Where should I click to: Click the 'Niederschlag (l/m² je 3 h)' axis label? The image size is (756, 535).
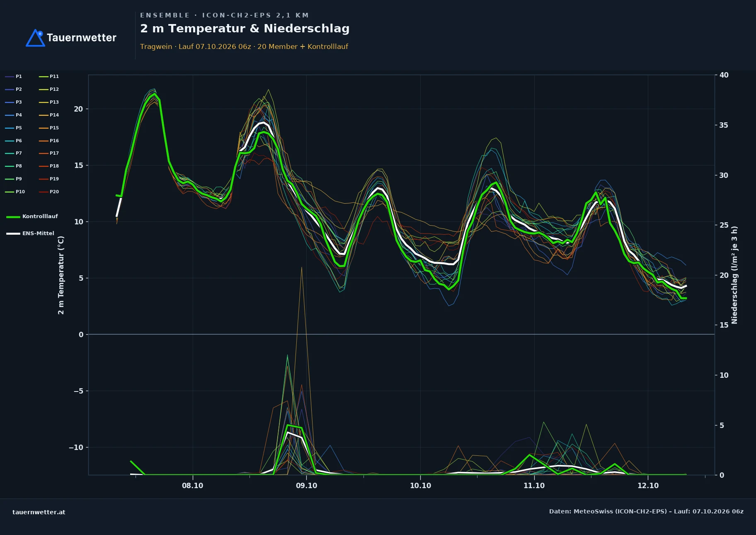(x=734, y=275)
